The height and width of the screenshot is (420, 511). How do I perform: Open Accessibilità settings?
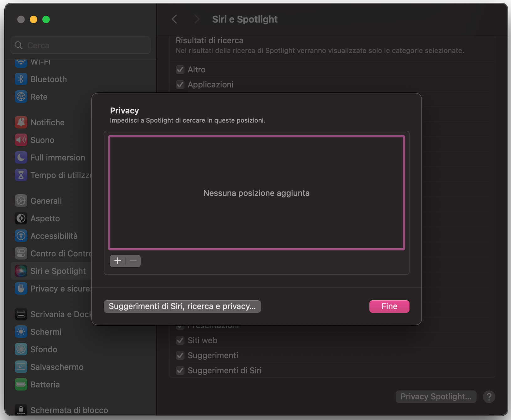(21, 236)
